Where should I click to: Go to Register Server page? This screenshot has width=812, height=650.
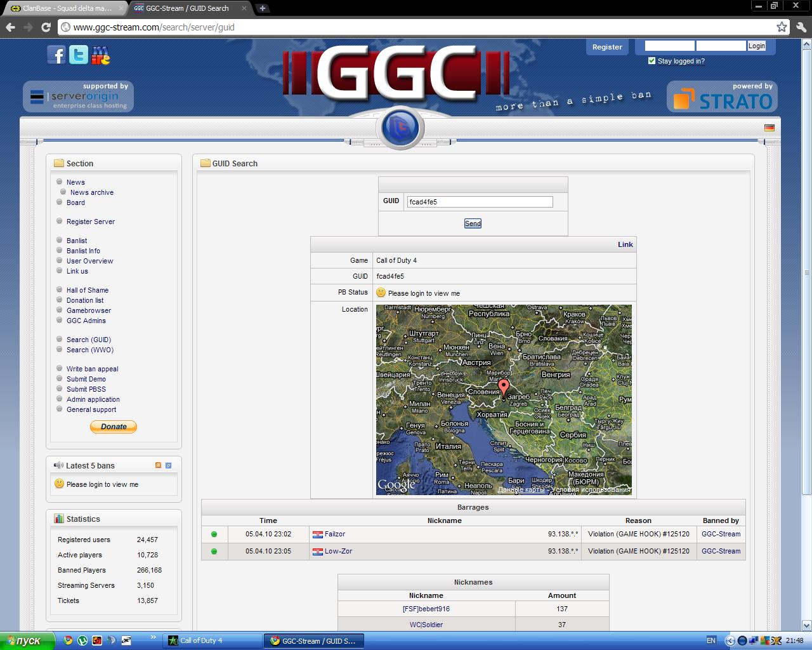click(91, 222)
